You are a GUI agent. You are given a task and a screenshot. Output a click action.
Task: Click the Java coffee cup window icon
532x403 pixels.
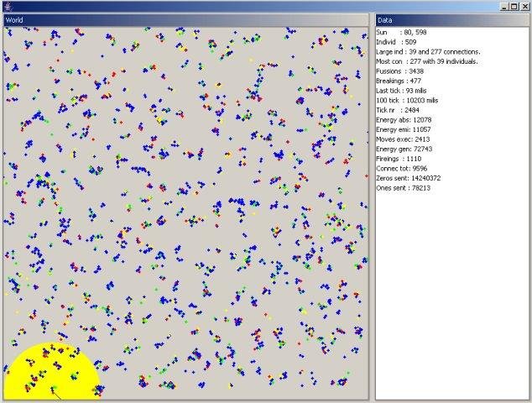(8, 6)
